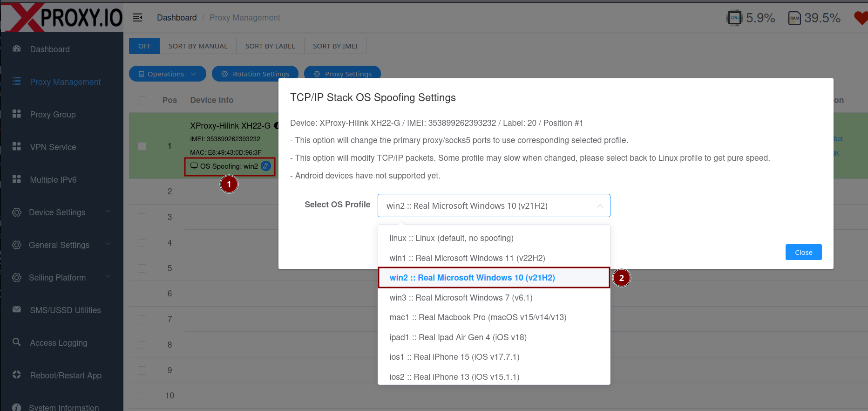
Task: Click the Dashboard breadcrumb link
Action: 176,18
